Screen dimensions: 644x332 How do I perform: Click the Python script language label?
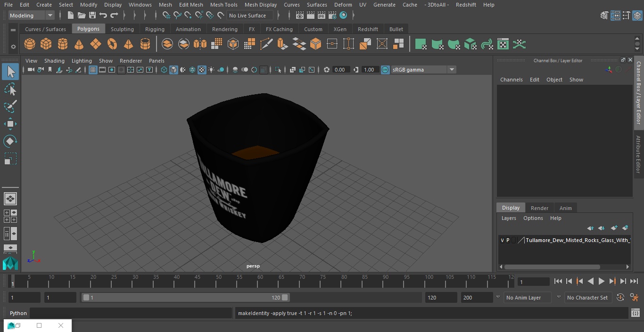coord(18,313)
